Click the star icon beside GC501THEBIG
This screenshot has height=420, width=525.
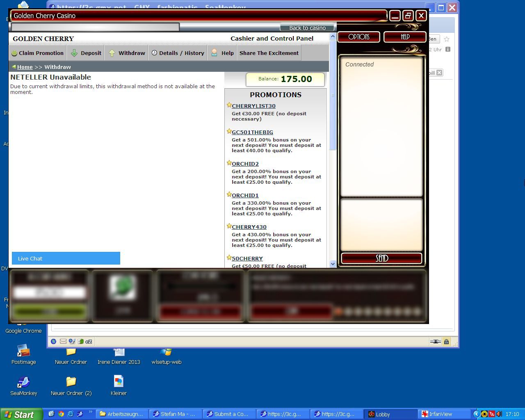pyautogui.click(x=229, y=131)
